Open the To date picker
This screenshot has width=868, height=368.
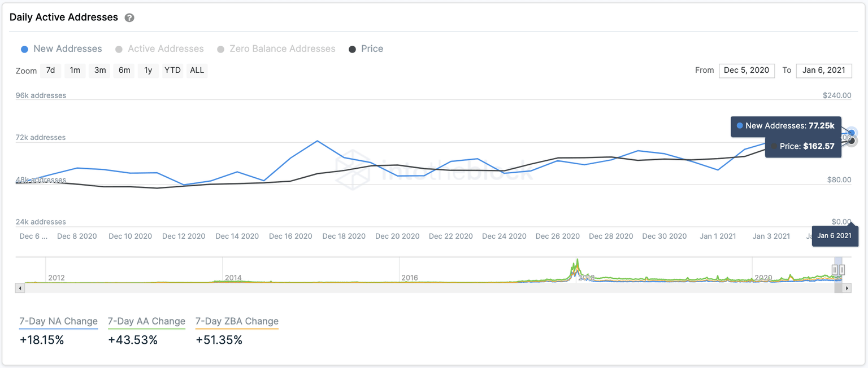click(x=824, y=71)
